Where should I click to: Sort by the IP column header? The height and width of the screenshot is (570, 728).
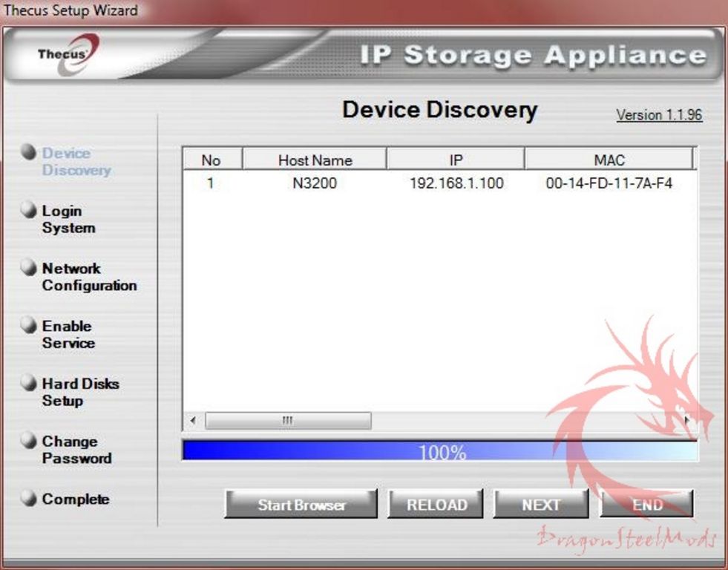point(456,160)
